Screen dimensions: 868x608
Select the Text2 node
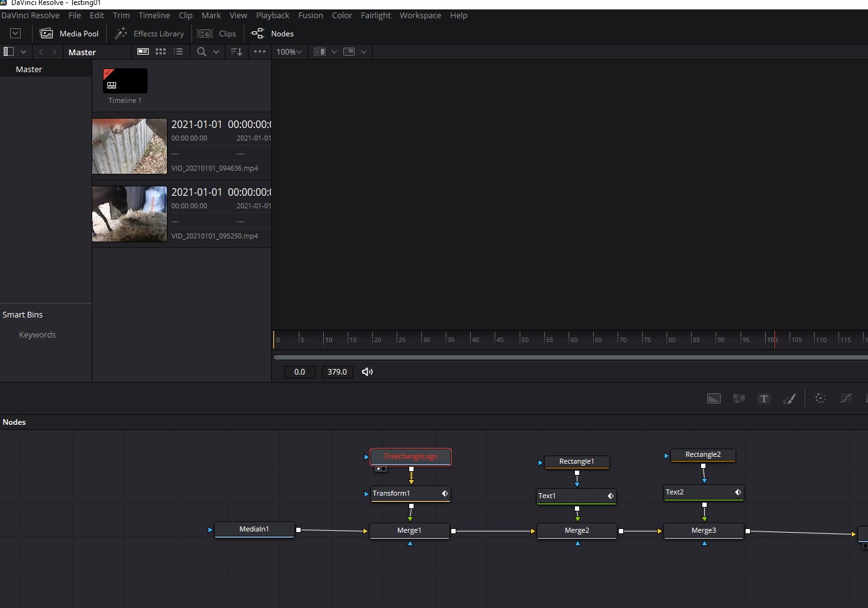coord(704,493)
